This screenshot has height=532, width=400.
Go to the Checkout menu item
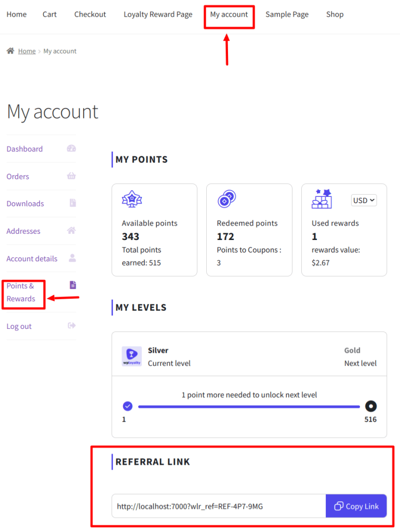[90, 14]
